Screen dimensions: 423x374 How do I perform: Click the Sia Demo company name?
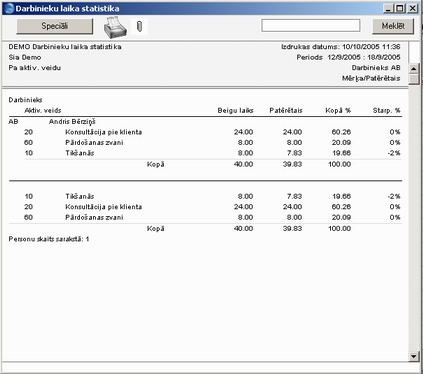click(x=25, y=57)
